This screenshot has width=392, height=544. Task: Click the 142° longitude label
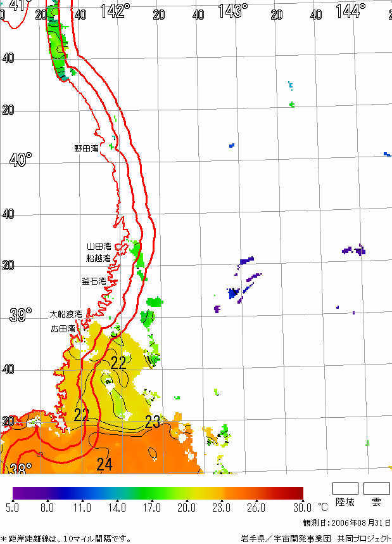pyautogui.click(x=115, y=11)
